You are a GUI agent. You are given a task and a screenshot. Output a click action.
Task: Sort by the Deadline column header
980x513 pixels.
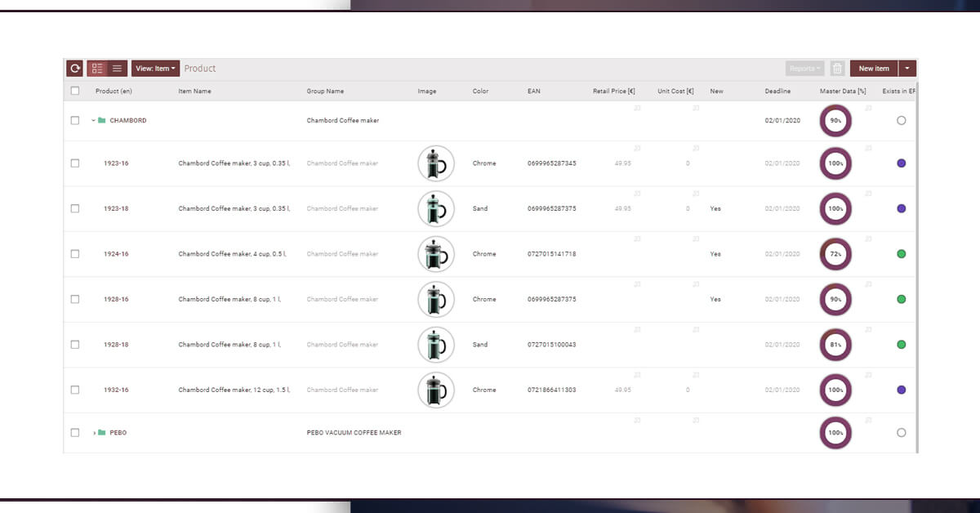(777, 91)
